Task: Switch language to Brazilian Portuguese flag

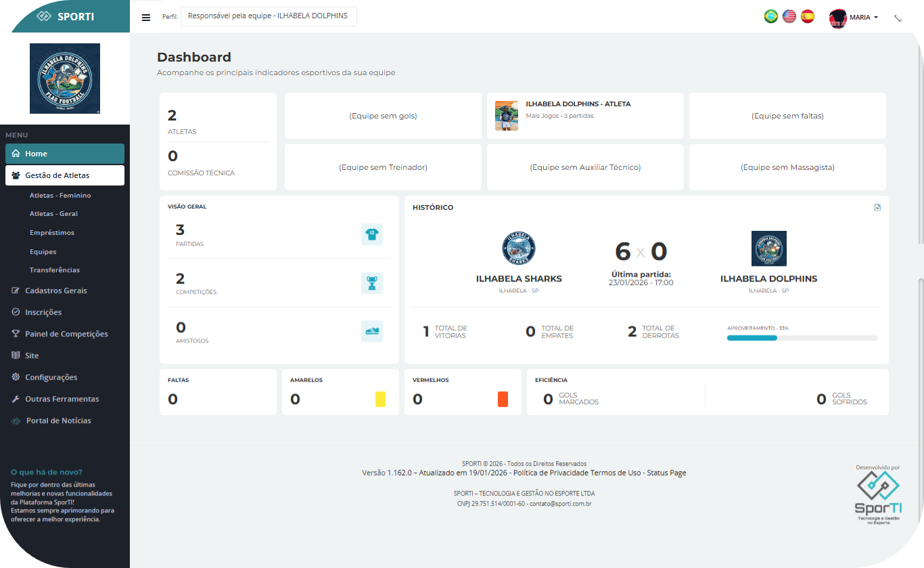Action: click(x=770, y=17)
